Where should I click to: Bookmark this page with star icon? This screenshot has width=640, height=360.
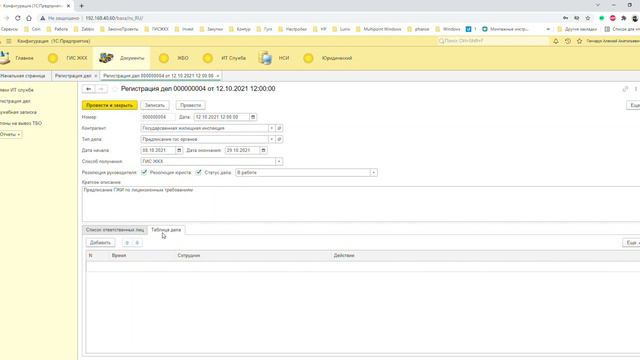tap(588, 18)
